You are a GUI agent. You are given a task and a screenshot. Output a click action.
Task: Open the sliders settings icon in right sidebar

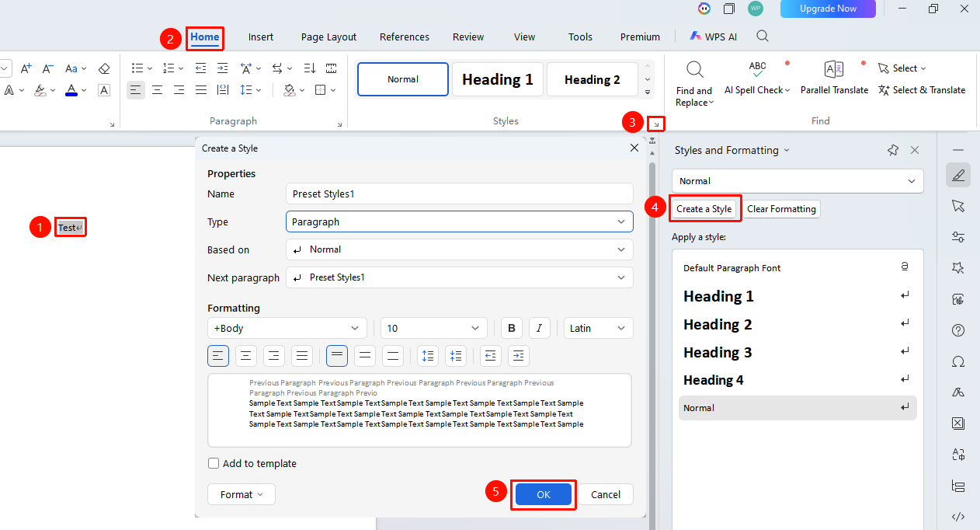pos(958,237)
